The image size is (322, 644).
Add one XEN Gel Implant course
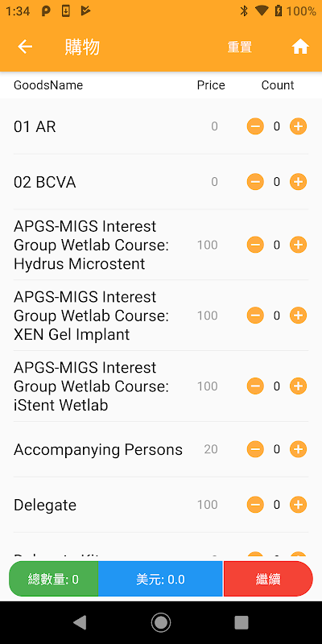298,316
